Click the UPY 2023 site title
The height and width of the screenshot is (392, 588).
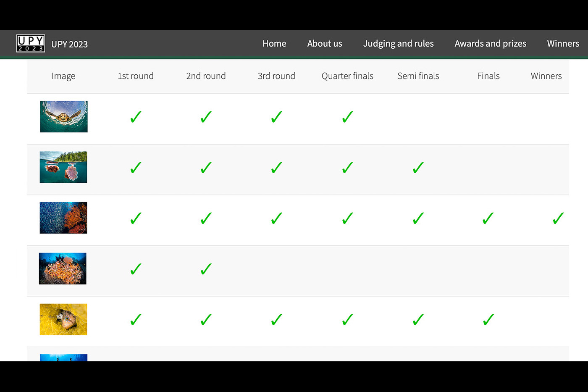(69, 44)
